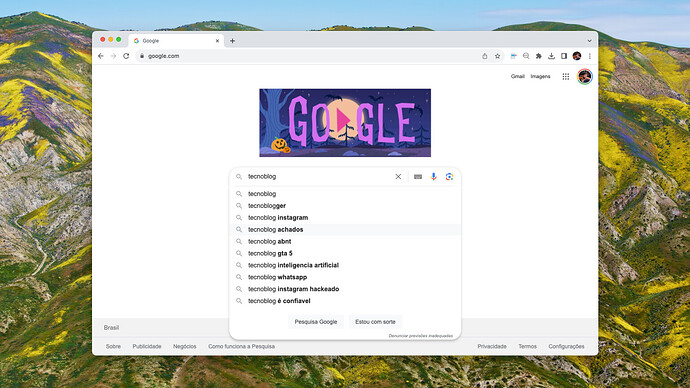690x388 pixels.
Task: Click the voice search microphone icon
Action: 433,176
